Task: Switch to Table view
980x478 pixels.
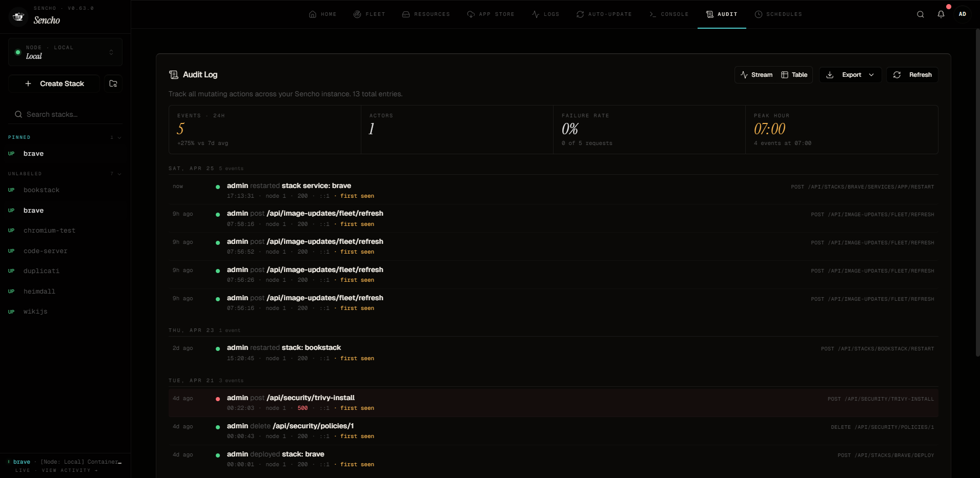Action: 794,75
